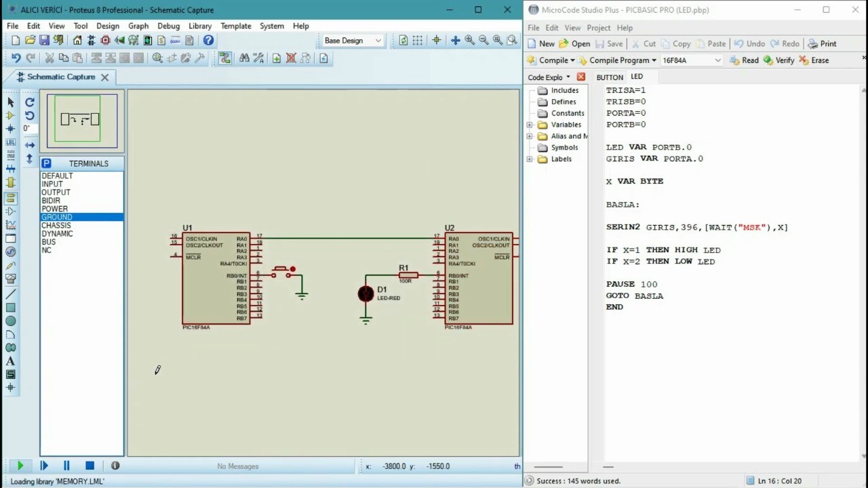Select the 2D graphics box tool
The width and height of the screenshot is (868, 488).
pos(10,308)
